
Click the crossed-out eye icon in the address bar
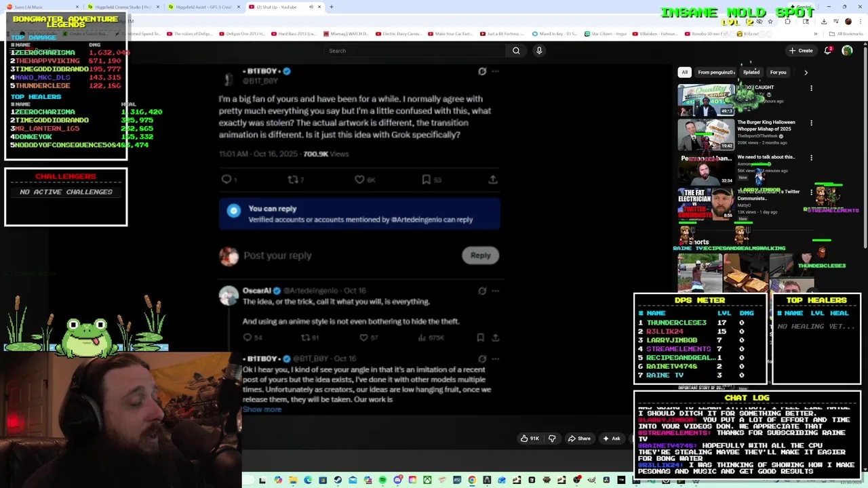pos(759,22)
